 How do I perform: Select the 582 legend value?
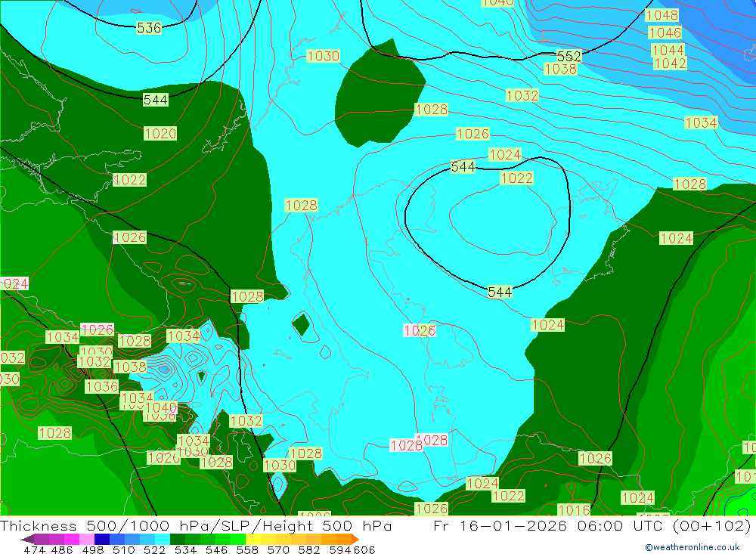308,549
